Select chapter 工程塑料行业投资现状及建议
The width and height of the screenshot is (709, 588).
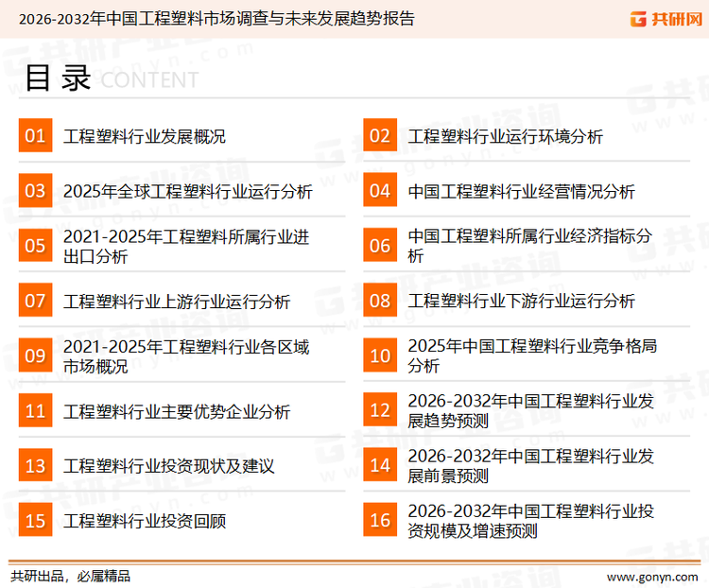coord(168,466)
